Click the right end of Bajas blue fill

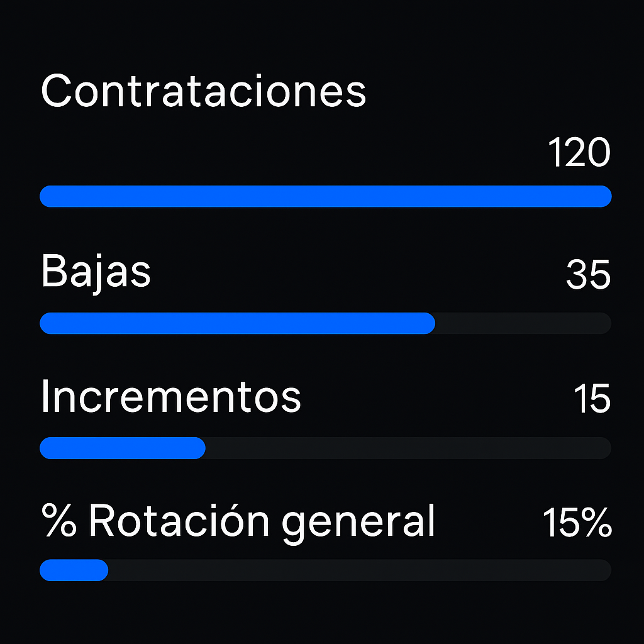(429, 323)
